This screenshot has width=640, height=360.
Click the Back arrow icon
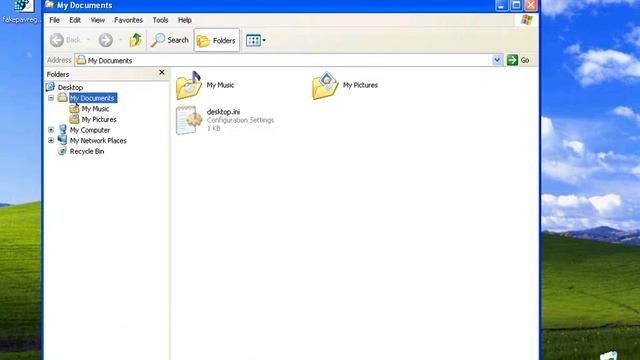point(57,40)
